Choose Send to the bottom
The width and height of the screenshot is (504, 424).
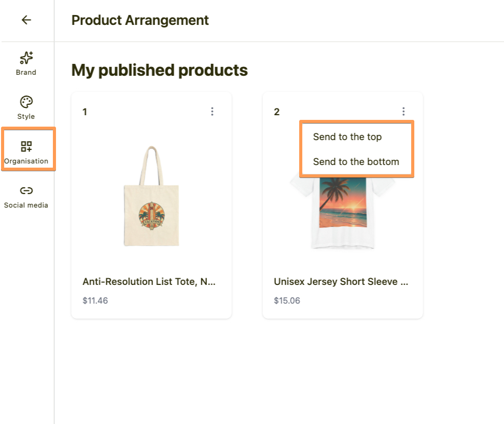356,162
